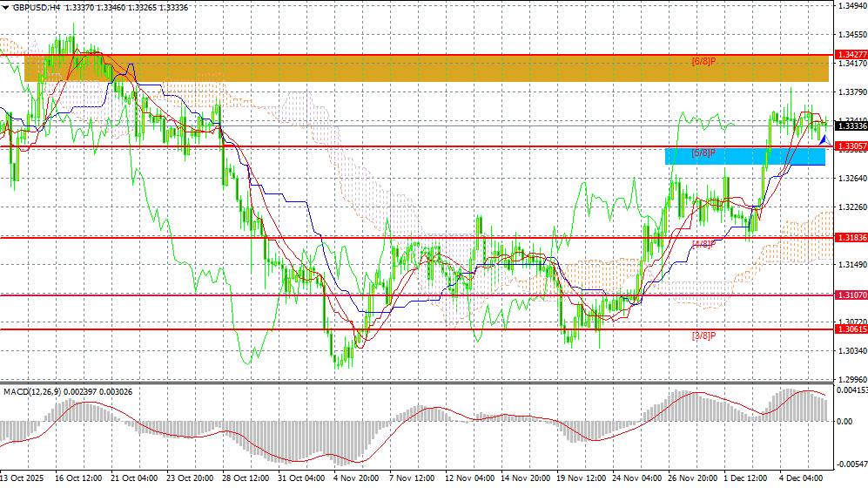Click the red 1.34277 price level label
Screen dimensions: 868x488
click(852, 55)
